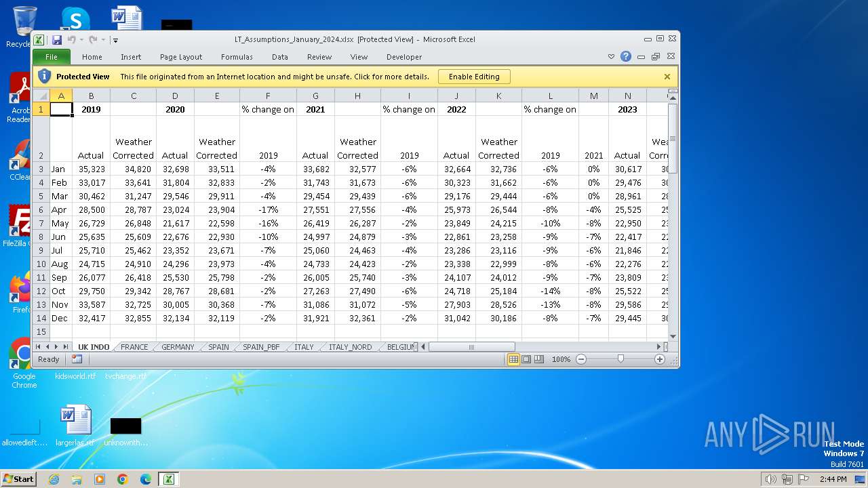Restore the workbook window inside Excel
This screenshot has height=488, width=868.
point(656,57)
